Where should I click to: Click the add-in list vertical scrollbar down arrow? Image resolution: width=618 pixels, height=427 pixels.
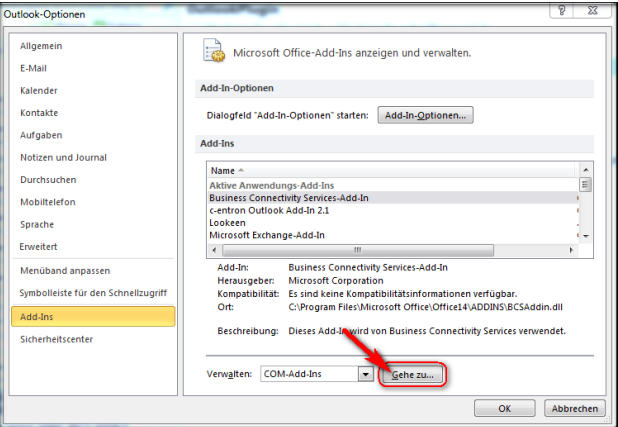[x=586, y=235]
